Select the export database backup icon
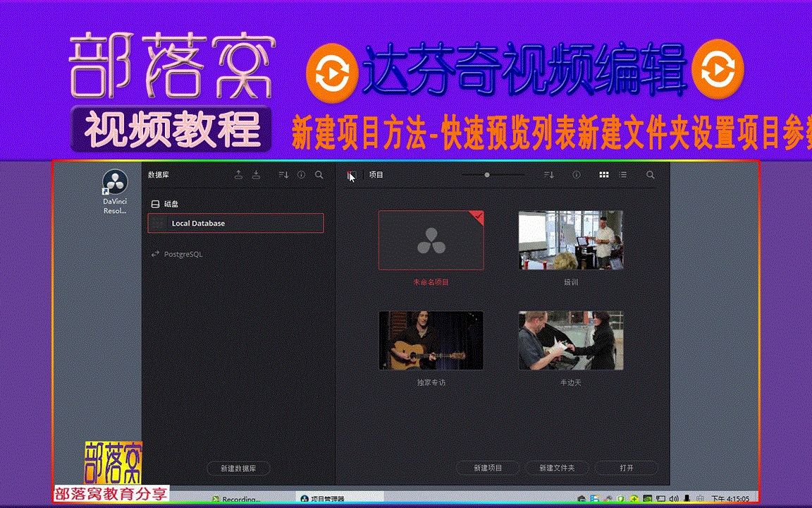Screen dimensions: 812x508 239,174
